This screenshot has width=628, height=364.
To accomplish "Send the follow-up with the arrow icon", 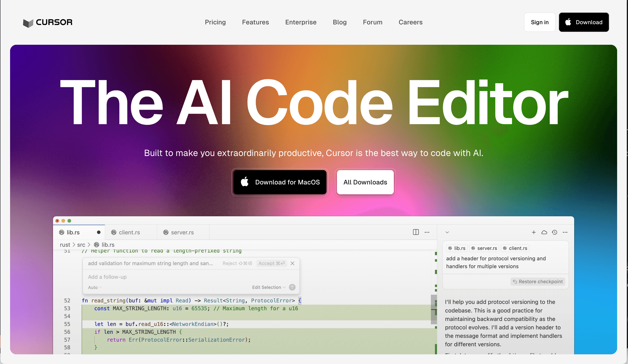I will pyautogui.click(x=292, y=287).
